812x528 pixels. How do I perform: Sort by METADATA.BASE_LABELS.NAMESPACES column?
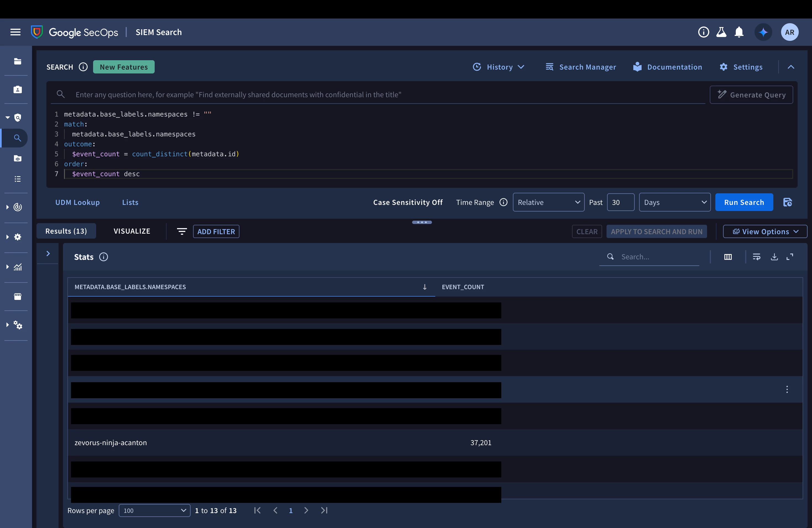coord(130,287)
